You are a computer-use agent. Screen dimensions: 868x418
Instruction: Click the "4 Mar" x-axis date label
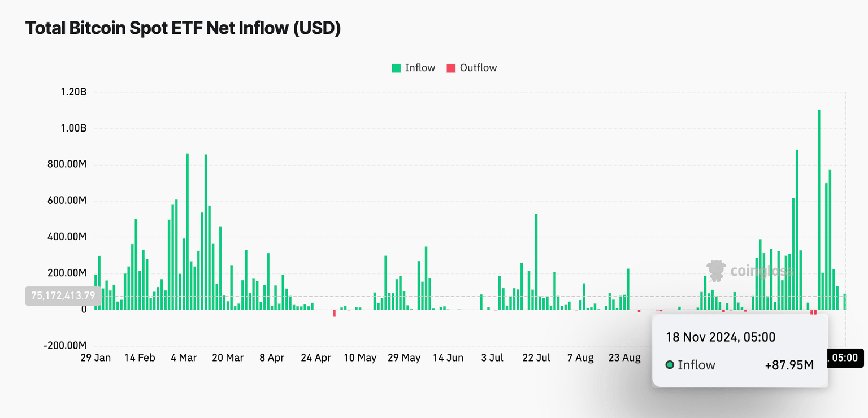pos(183,358)
